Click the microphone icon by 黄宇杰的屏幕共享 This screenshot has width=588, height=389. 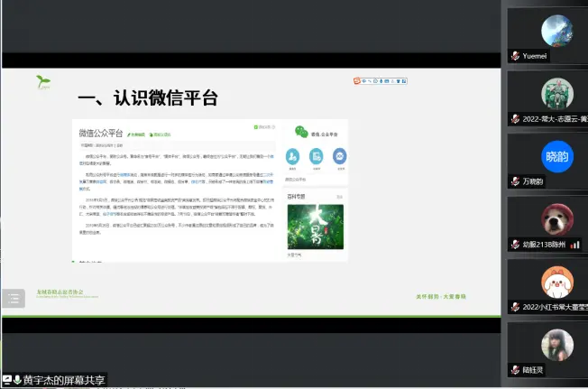click(x=17, y=380)
